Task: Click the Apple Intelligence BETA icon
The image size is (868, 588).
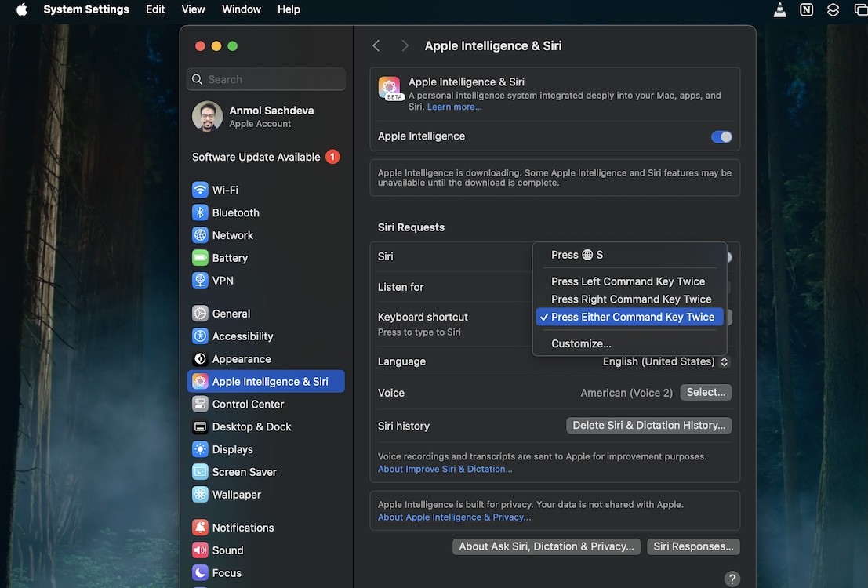Action: [x=390, y=89]
